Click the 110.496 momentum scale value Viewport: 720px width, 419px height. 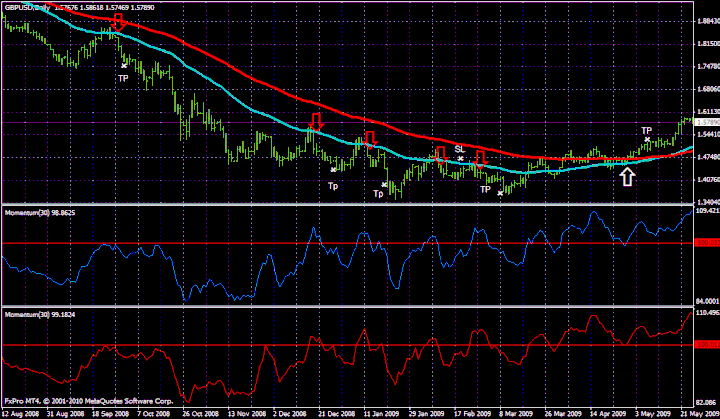click(x=708, y=313)
